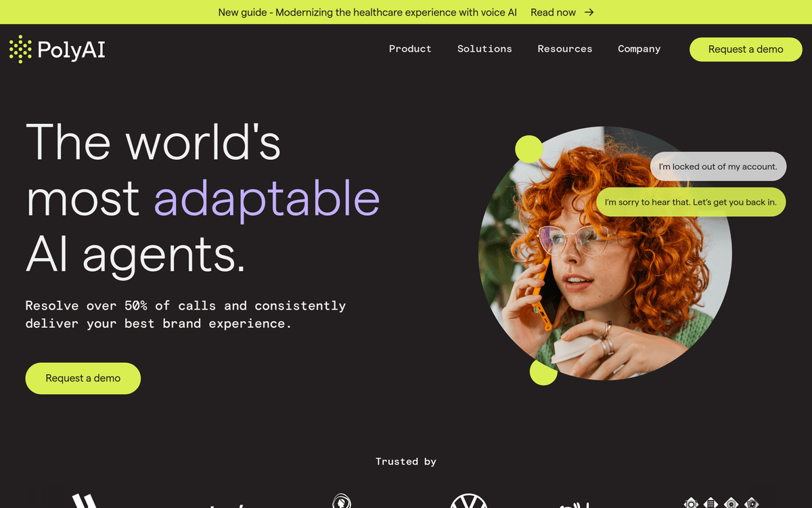
Task: Click the Volkswagen logo under Trusted by
Action: point(469,501)
